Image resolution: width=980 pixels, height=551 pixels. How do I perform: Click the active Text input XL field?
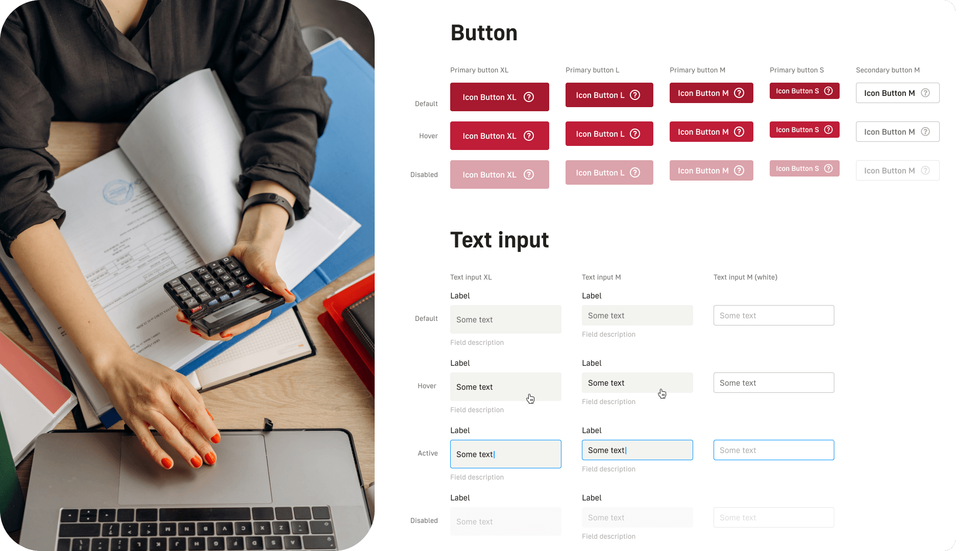pyautogui.click(x=505, y=454)
